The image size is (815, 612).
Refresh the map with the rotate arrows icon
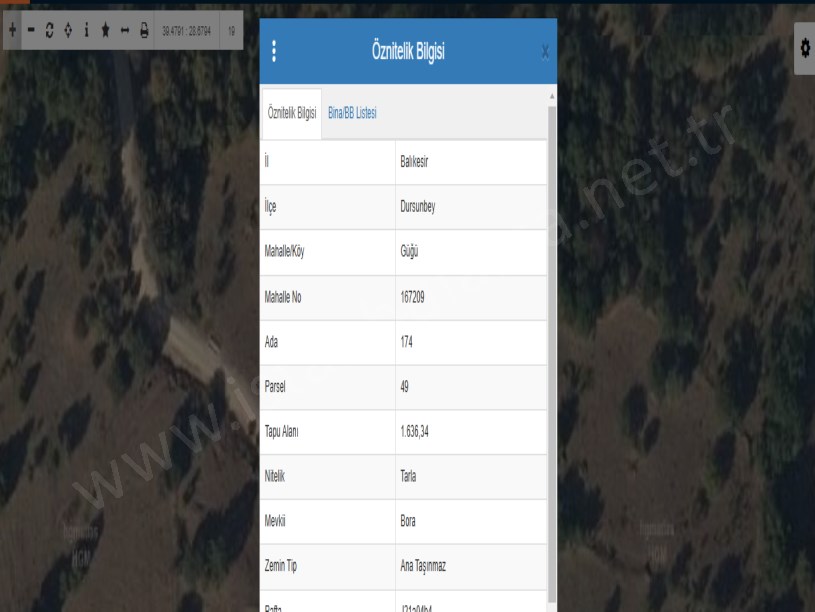coord(49,31)
